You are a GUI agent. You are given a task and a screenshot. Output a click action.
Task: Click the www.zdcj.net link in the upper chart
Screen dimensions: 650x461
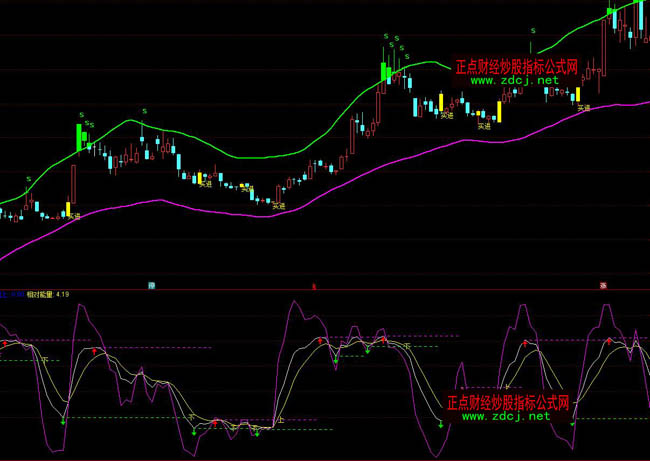(514, 80)
